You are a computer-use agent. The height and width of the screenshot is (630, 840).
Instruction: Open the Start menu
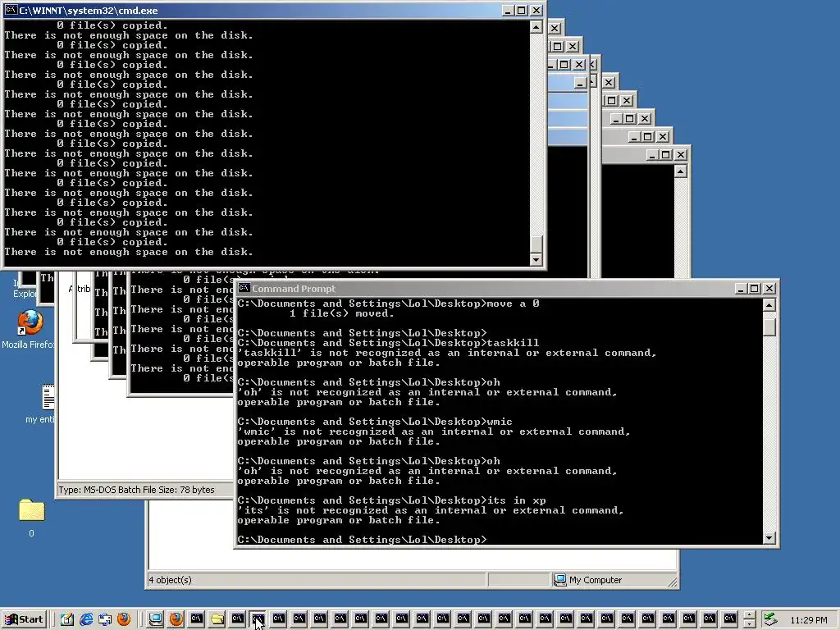click(24, 619)
